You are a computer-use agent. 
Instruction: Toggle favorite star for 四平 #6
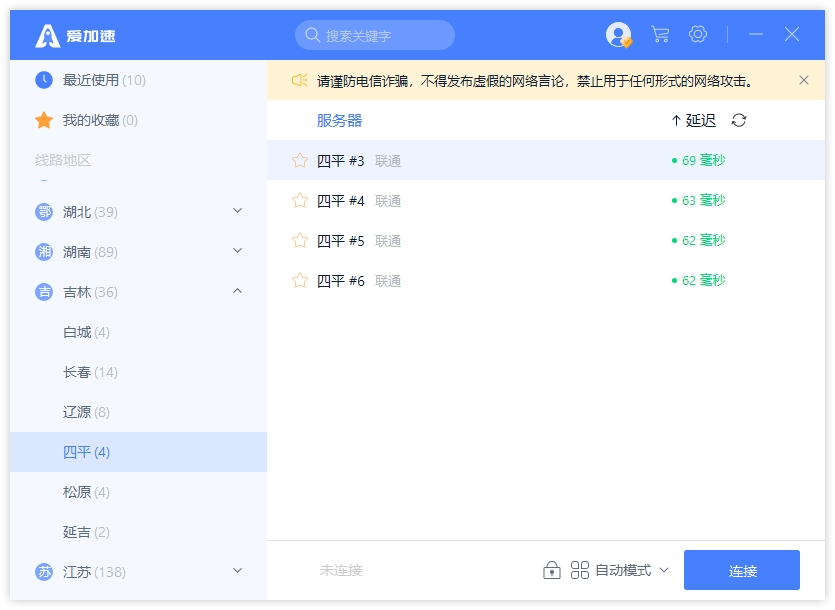(x=299, y=281)
